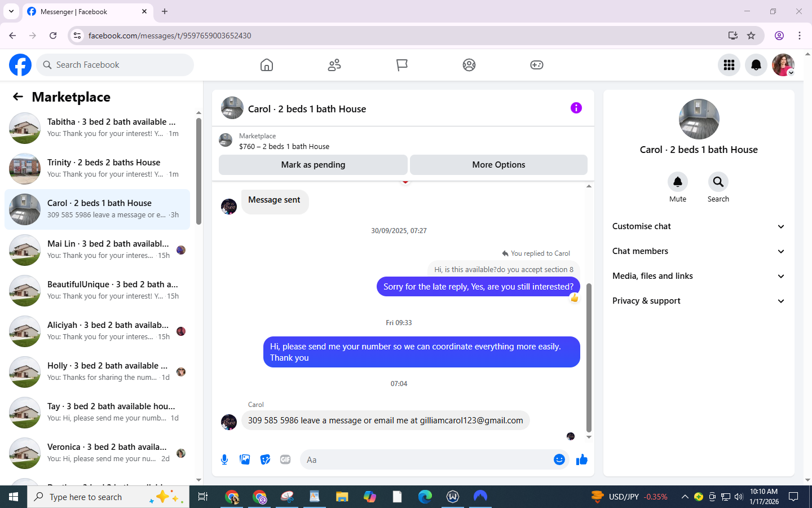
Task: Open the notifications bell
Action: [x=756, y=65]
